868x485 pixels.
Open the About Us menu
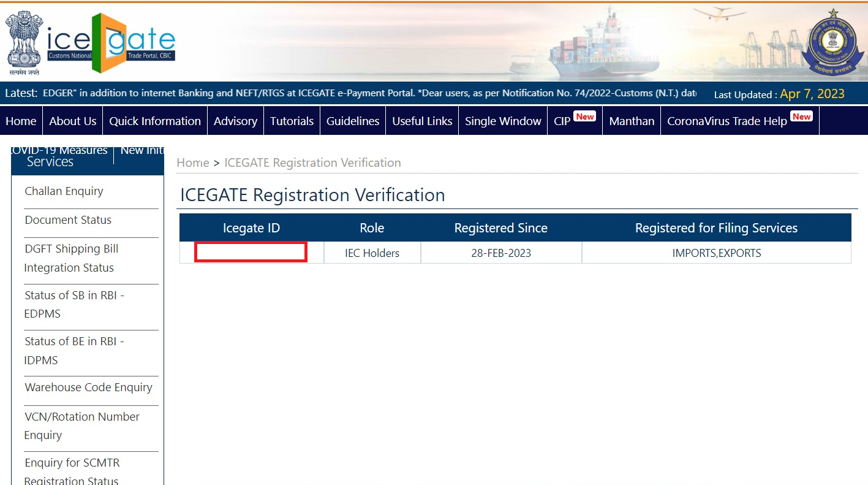point(72,121)
